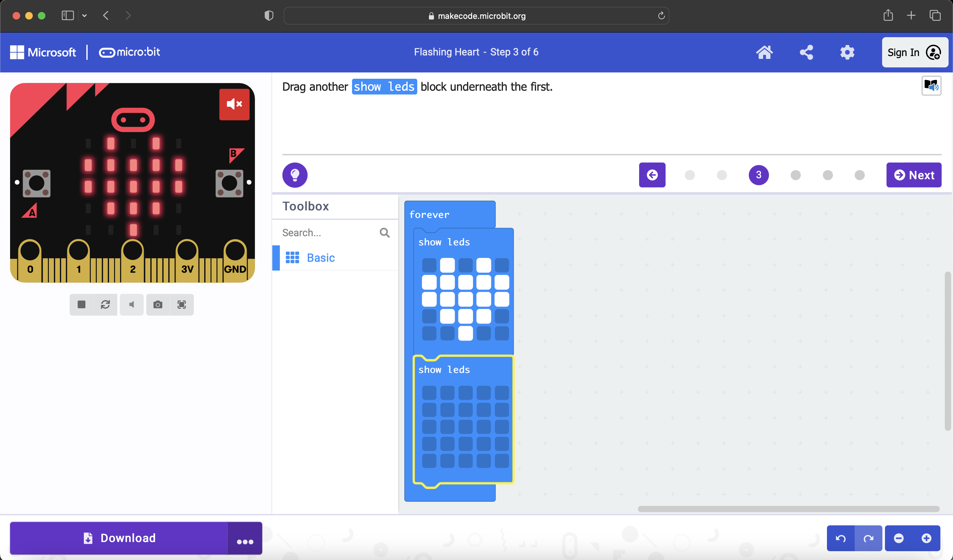The height and width of the screenshot is (560, 953).
Task: Open the Home page icon
Action: coord(764,52)
